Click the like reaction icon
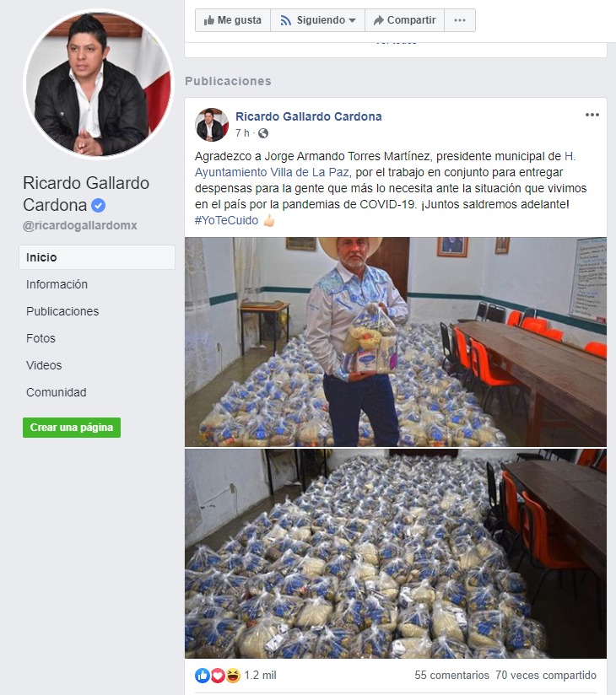 [202, 675]
